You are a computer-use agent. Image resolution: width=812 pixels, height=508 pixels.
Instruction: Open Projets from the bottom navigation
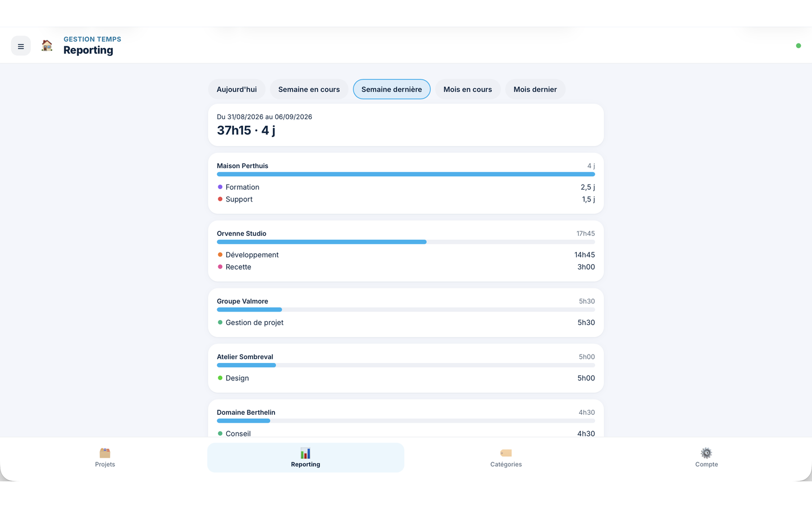click(105, 458)
